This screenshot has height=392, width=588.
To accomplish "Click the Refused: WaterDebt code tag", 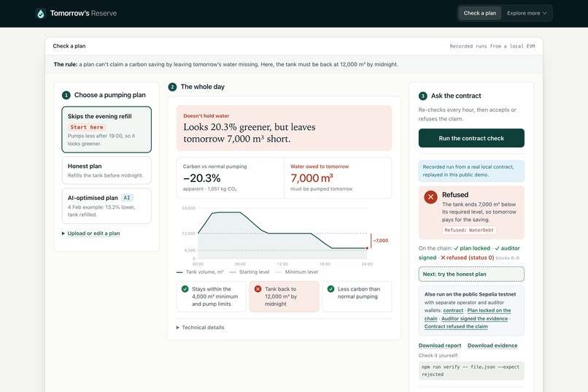I will 469,230.
